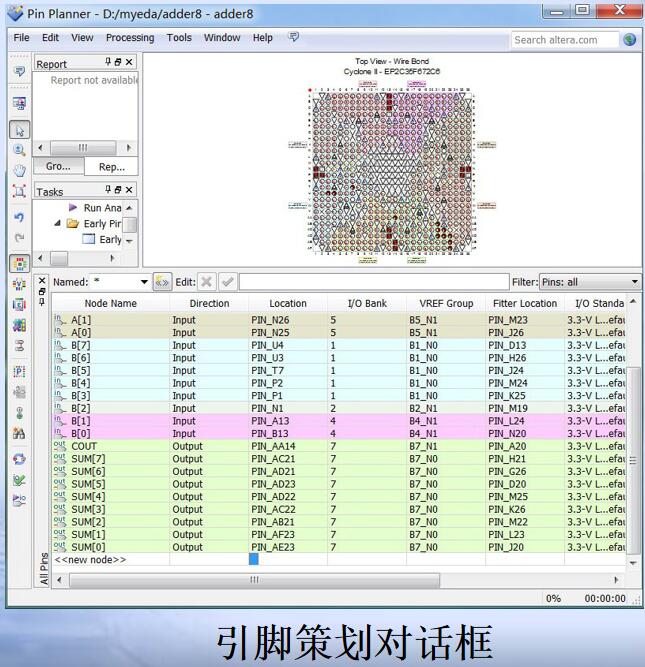Click the Edit confirm checkmark icon
The width and height of the screenshot is (645, 667).
pyautogui.click(x=228, y=282)
